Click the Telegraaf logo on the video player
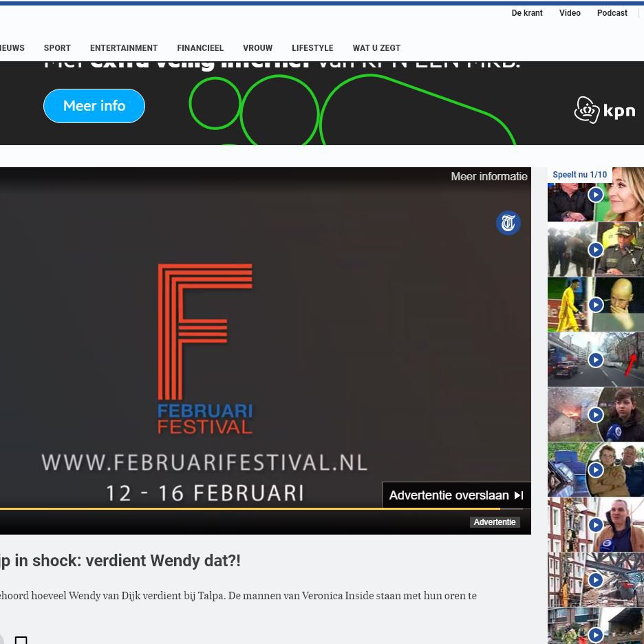This screenshot has width=644, height=644. (508, 223)
